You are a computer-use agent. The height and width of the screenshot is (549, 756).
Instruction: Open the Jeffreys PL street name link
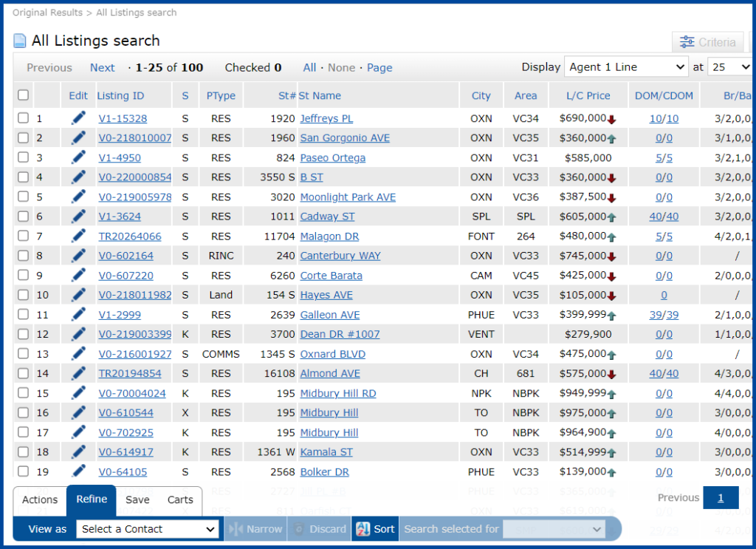(x=326, y=118)
